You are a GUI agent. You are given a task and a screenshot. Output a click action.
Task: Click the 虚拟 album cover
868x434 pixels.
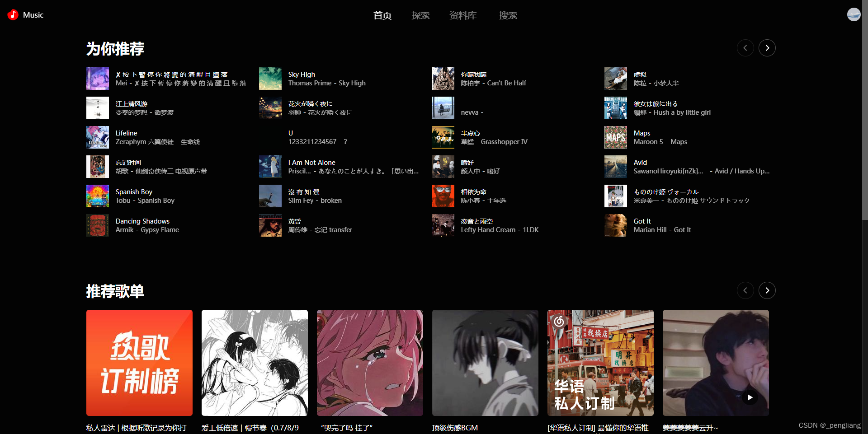pyautogui.click(x=616, y=79)
